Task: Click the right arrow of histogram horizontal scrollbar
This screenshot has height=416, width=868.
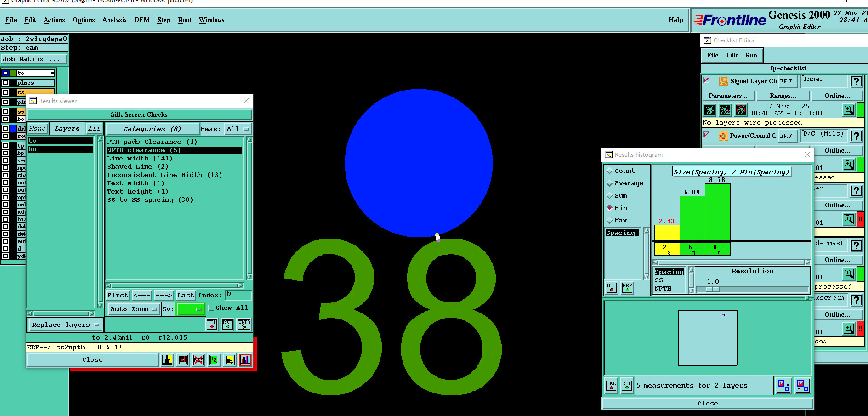Action: (x=807, y=262)
